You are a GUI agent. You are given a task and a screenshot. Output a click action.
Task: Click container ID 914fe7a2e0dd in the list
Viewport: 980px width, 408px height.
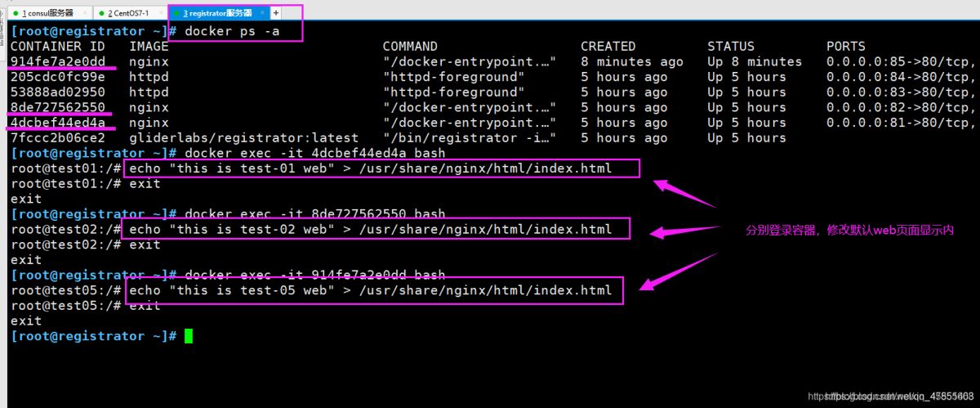click(x=57, y=62)
